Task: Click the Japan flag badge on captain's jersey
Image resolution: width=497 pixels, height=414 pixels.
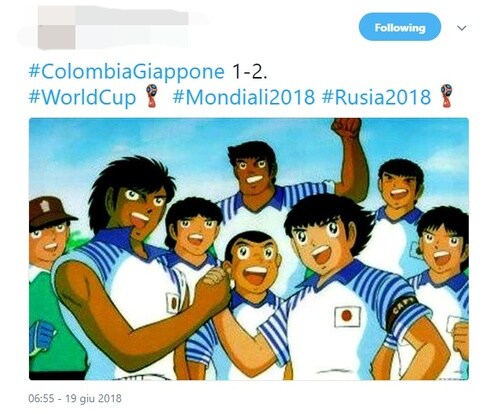Action: tap(348, 317)
